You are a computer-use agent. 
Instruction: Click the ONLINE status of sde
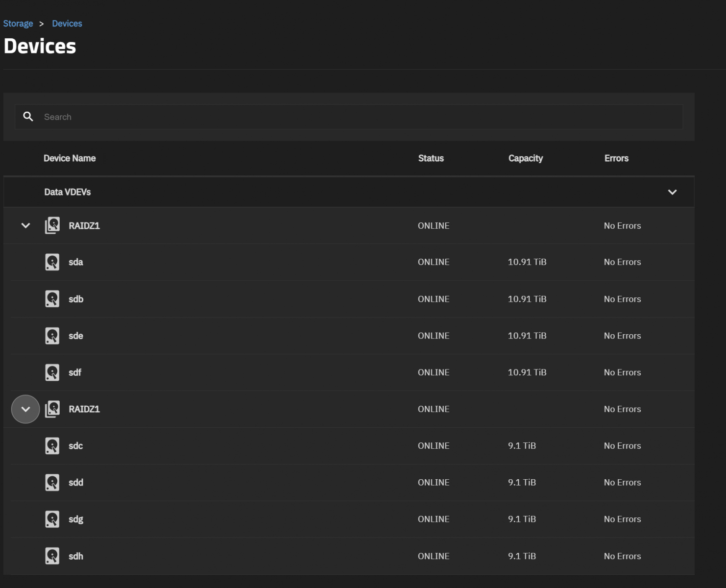pyautogui.click(x=434, y=336)
